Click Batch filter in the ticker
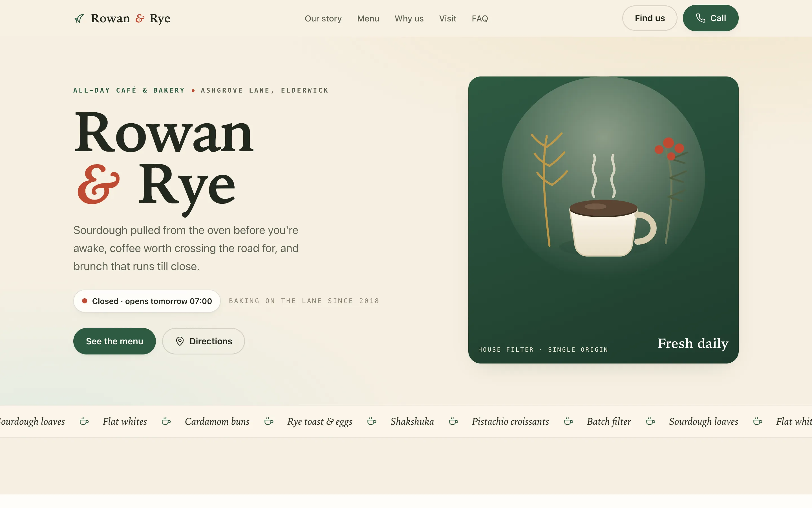 point(609,421)
